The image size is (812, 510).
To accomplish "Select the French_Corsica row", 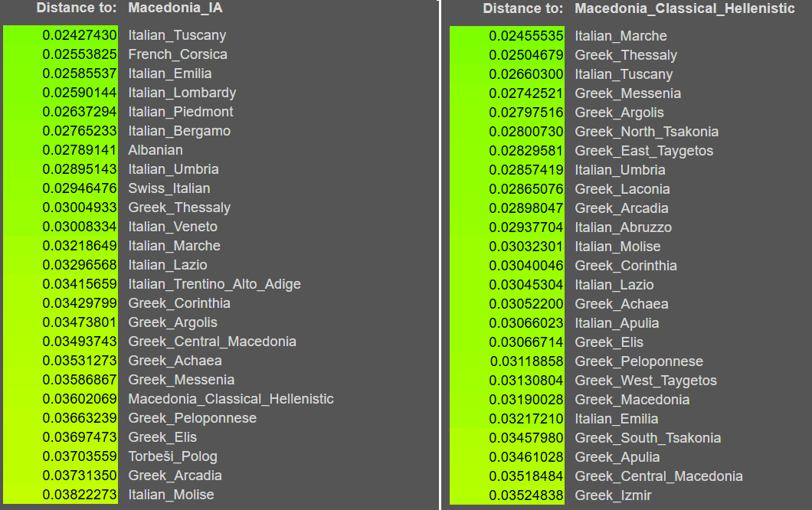I will (178, 54).
